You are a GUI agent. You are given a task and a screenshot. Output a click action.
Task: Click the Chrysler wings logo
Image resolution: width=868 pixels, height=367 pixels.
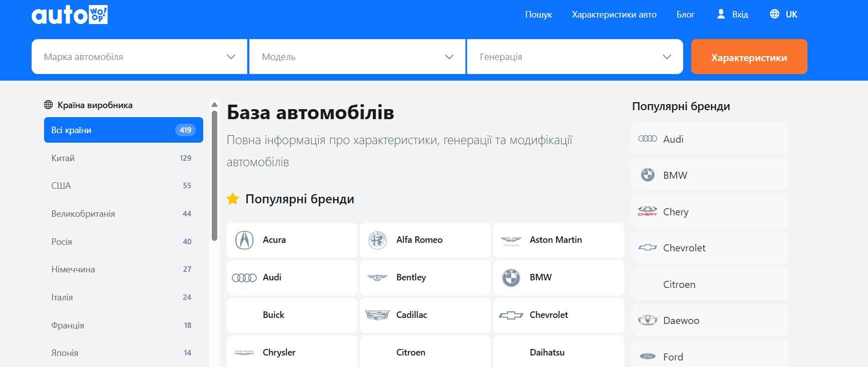coord(244,352)
